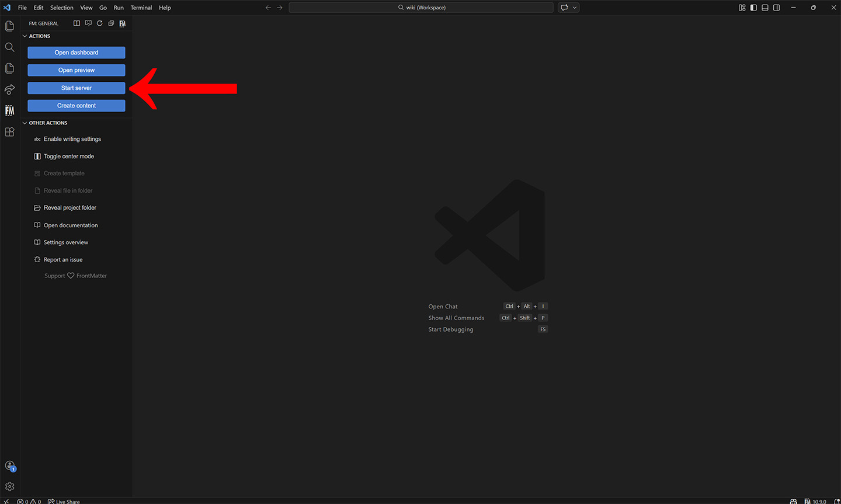Screen dimensions: 841x504
Task: Open the File menu
Action: [22, 8]
